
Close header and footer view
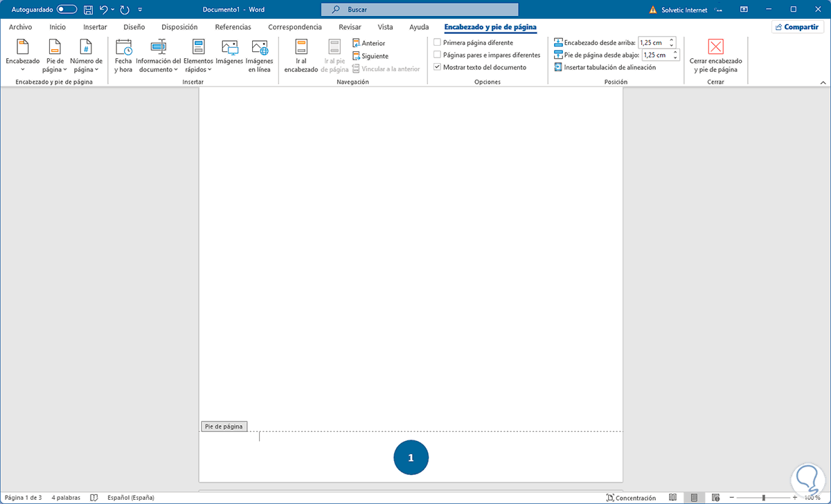(x=715, y=56)
